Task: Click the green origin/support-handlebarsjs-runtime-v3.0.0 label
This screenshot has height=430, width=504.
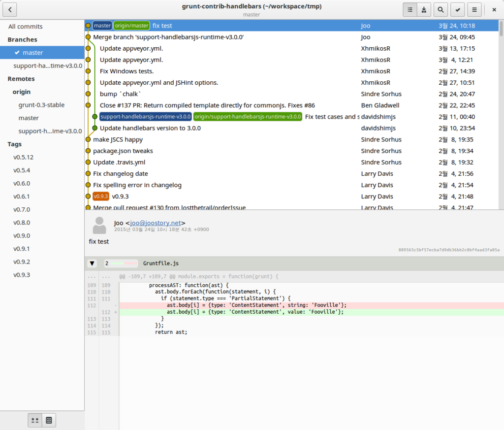Action: tap(248, 117)
